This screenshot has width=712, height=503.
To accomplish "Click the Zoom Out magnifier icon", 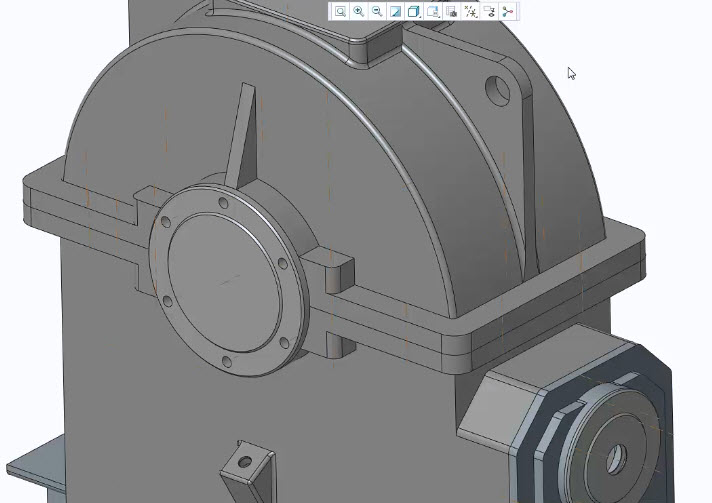I will point(377,12).
